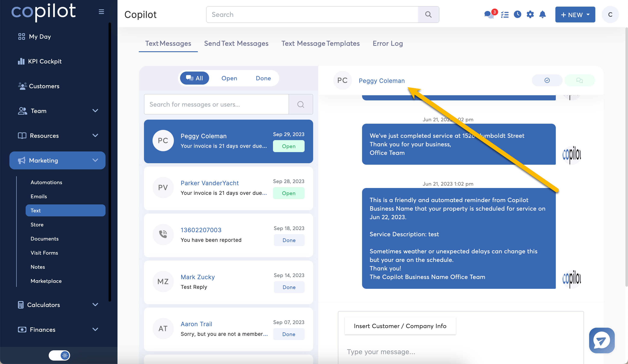The image size is (628, 364).
Task: Click the C user avatar
Action: [610, 15]
